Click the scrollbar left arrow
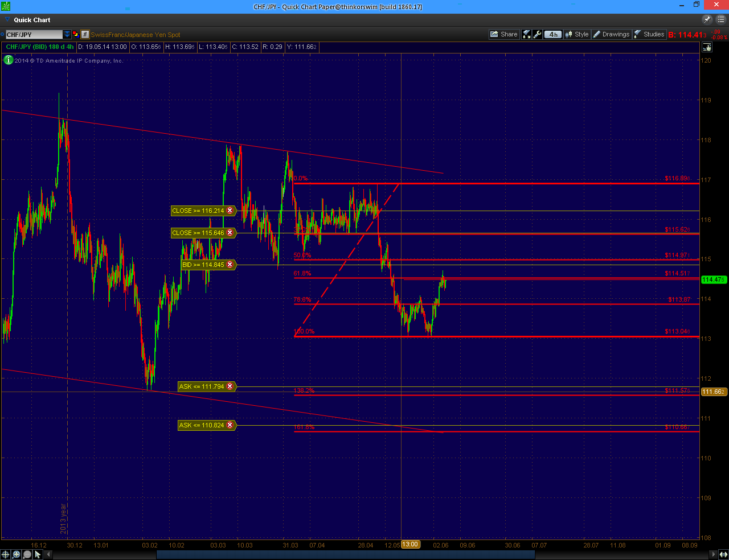Image resolution: width=729 pixels, height=560 pixels. pyautogui.click(x=47, y=554)
